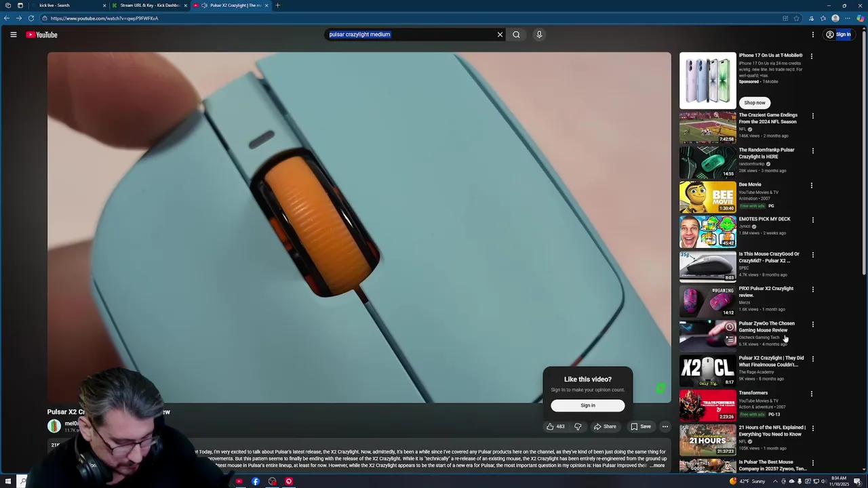The width and height of the screenshot is (868, 488).
Task: Open a new browser tab with plus
Action: click(x=277, y=5)
